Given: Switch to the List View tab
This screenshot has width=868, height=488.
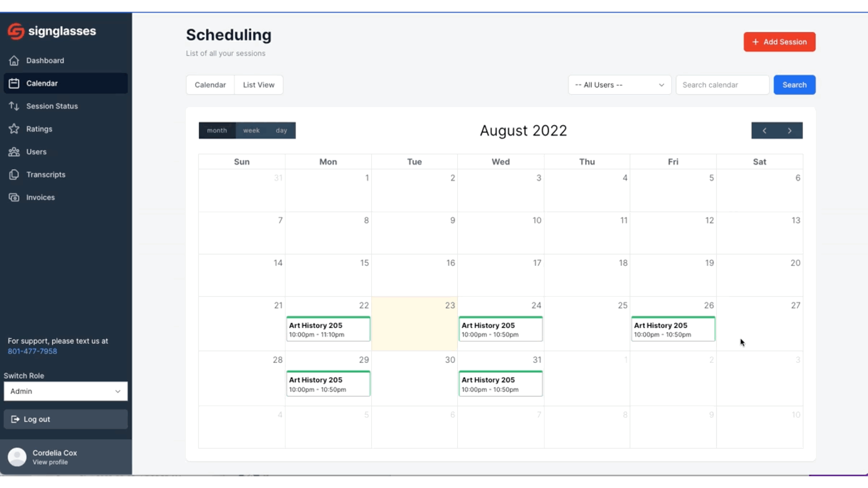Looking at the screenshot, I should pos(259,85).
